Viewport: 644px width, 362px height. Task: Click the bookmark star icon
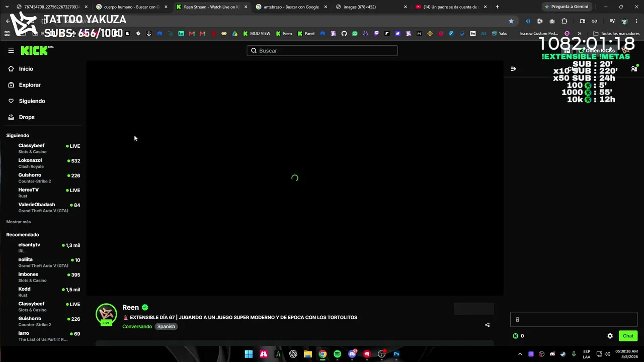(x=511, y=21)
